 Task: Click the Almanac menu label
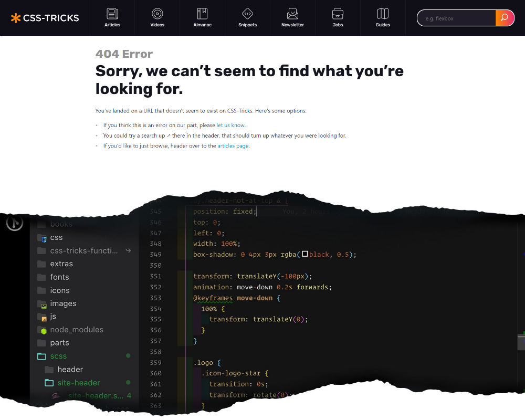tap(202, 25)
